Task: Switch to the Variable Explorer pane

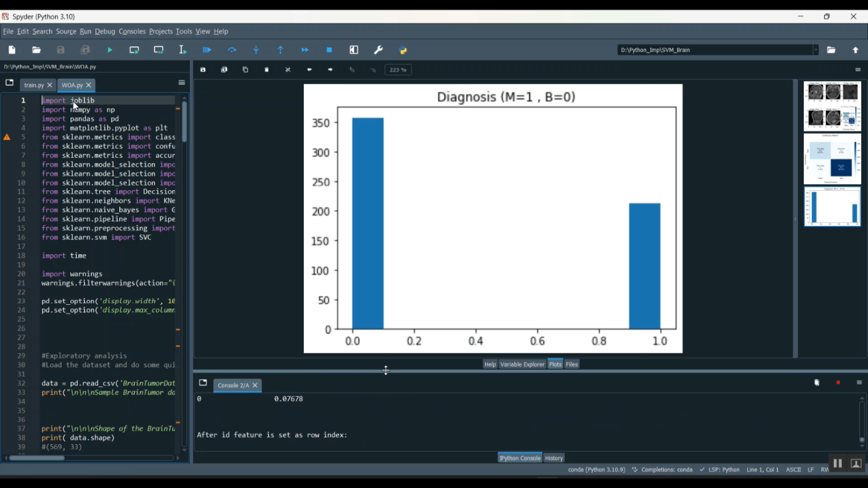Action: coord(523,364)
